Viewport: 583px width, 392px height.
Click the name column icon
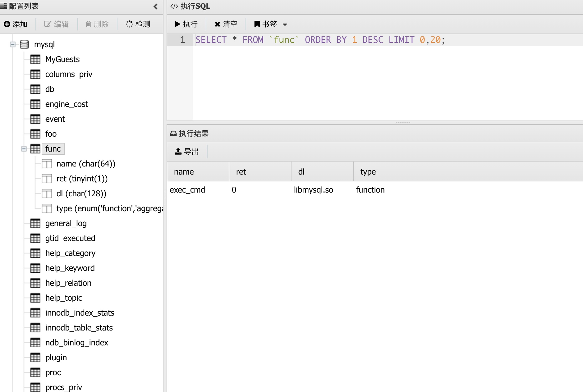[x=47, y=164]
